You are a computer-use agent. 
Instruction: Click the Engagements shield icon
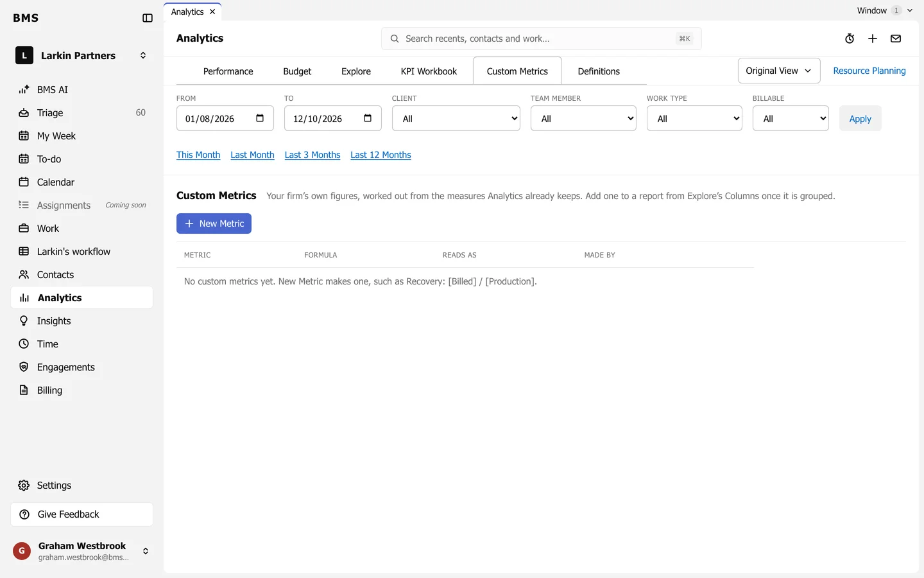pos(24,367)
